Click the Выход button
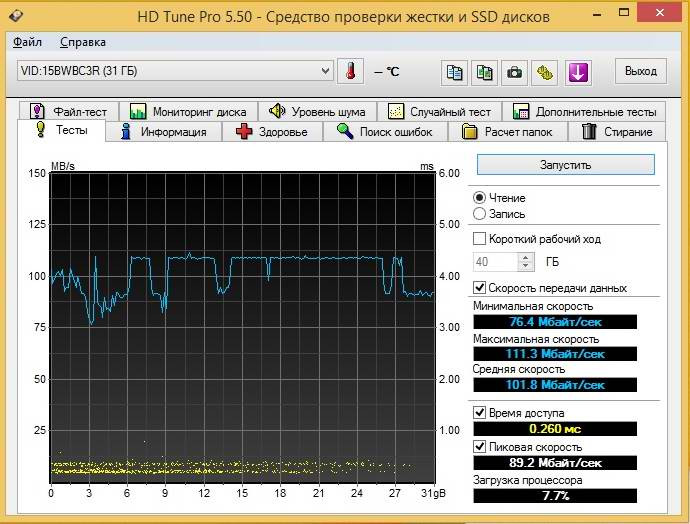Image resolution: width=690 pixels, height=524 pixels. point(641,71)
